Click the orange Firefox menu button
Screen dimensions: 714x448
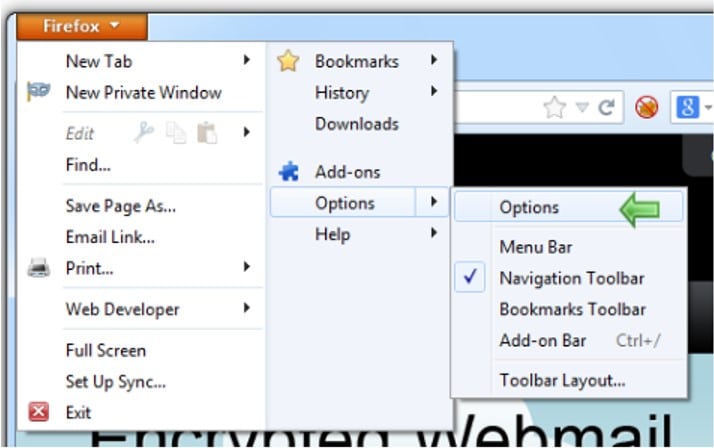(x=82, y=26)
